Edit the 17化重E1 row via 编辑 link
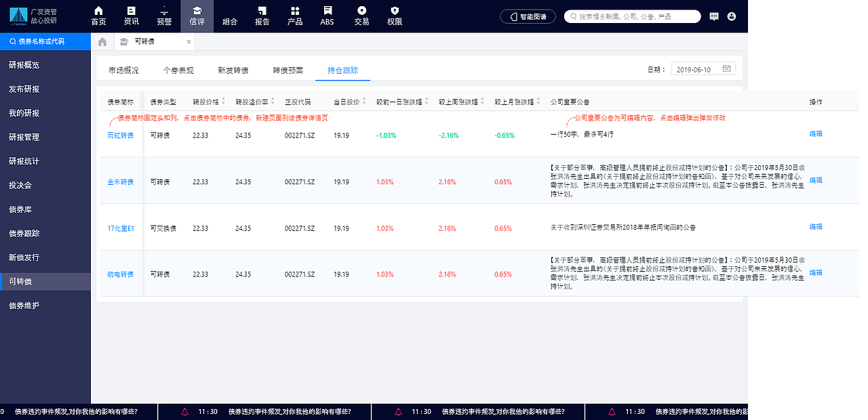 point(815,227)
